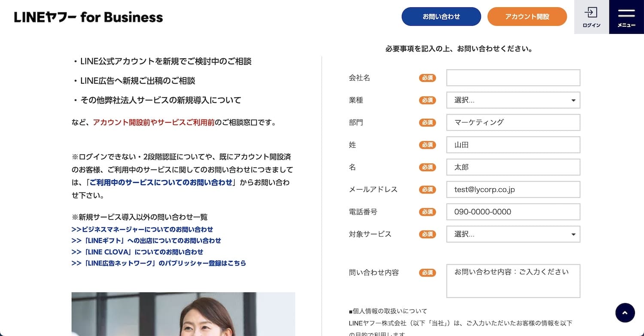Screen dimensions: 644x336
Task: Expand the 対象サービス dropdown
Action: point(513,234)
